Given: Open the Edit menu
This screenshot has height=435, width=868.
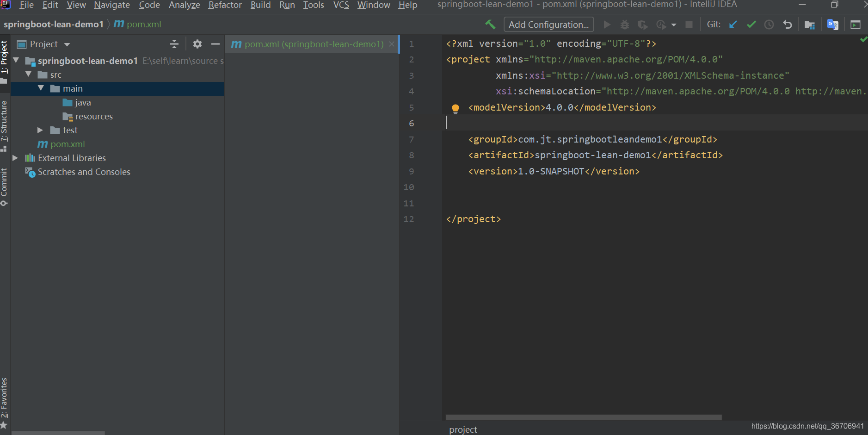Looking at the screenshot, I should click(x=50, y=5).
